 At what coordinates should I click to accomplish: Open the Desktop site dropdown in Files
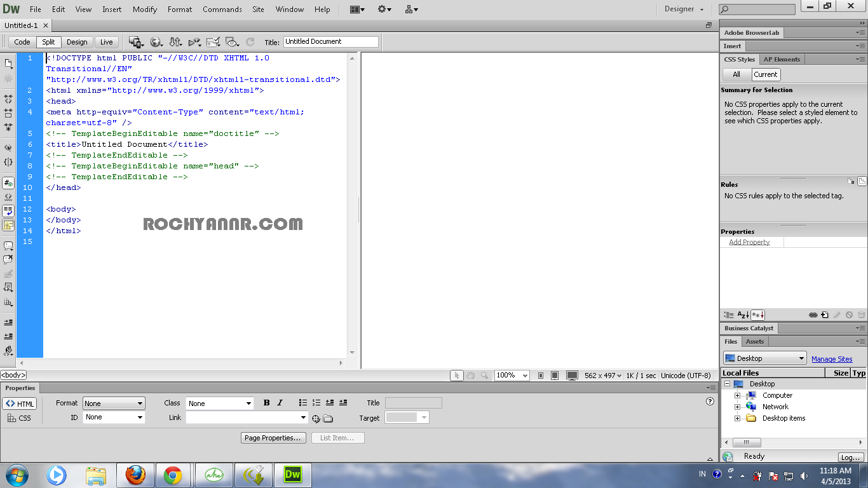point(764,358)
